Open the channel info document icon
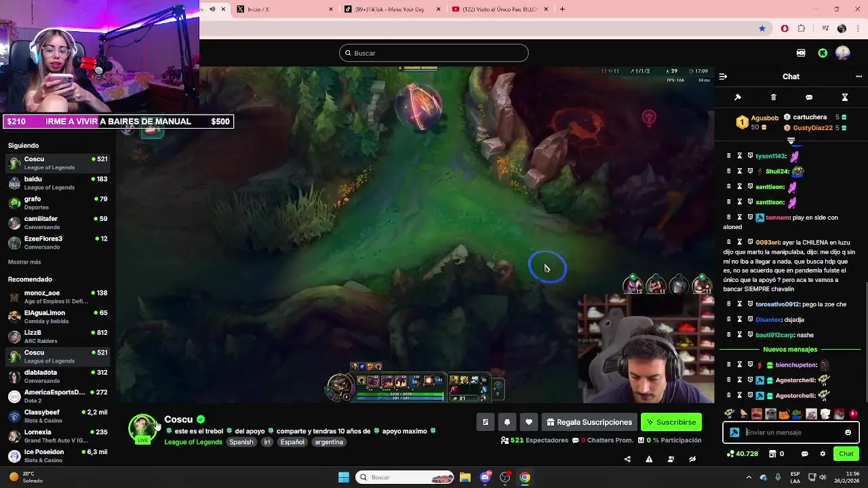Viewport: 868px width, 488px height. pyautogui.click(x=486, y=422)
